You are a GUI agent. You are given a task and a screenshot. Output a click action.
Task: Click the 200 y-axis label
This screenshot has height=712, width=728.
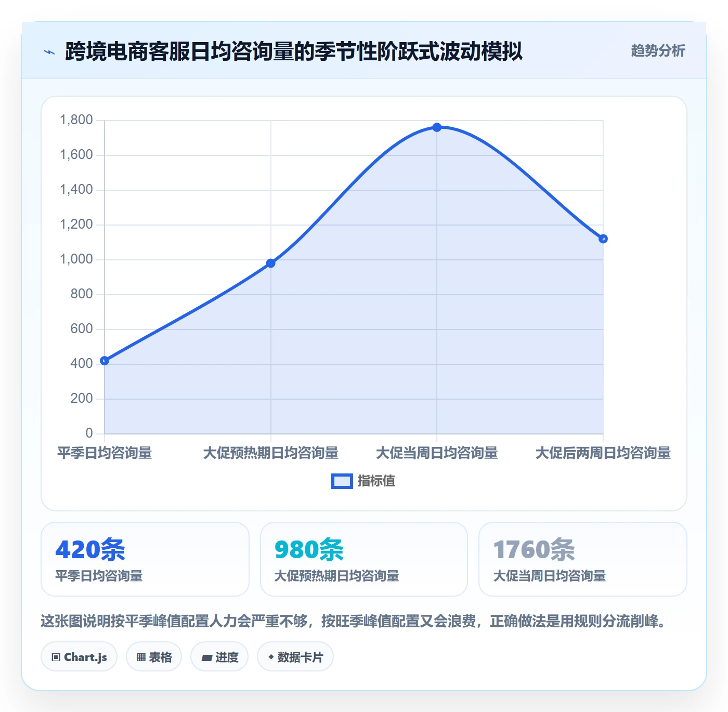coord(82,399)
